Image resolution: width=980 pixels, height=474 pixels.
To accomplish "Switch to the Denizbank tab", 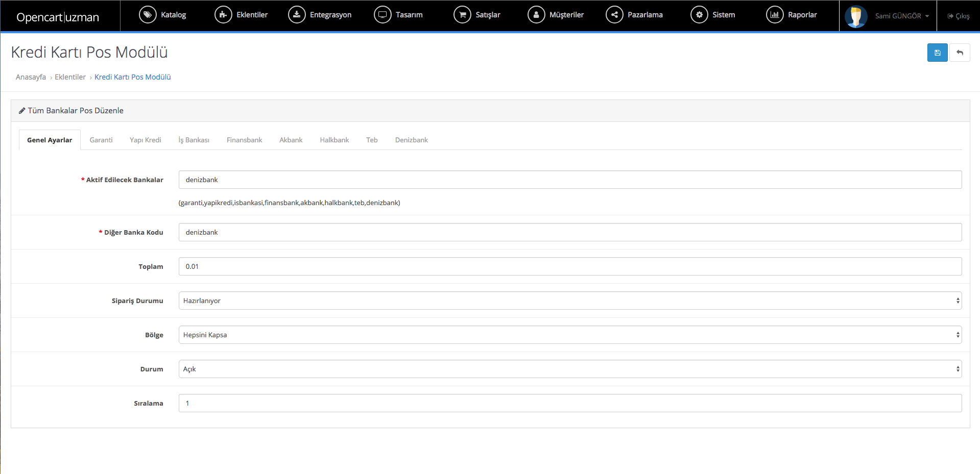I will pyautogui.click(x=412, y=140).
